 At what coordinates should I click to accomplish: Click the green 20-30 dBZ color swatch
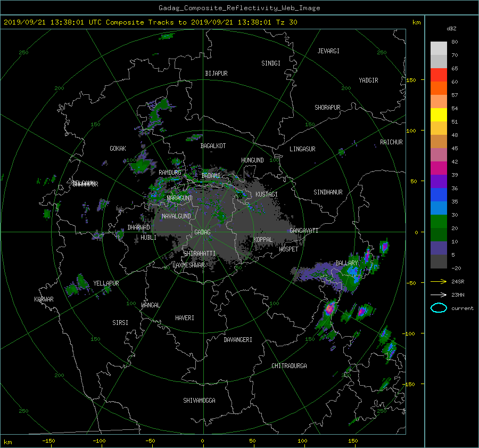tap(439, 222)
